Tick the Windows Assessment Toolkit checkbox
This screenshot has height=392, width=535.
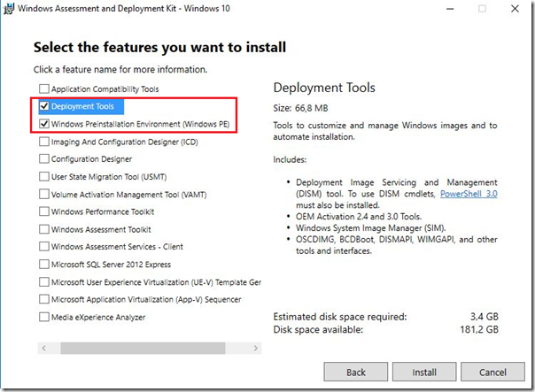[44, 229]
